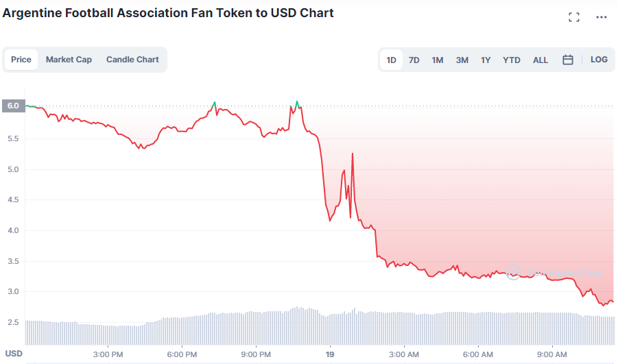
Task: Switch to the Market Cap tab
Action: 69,60
